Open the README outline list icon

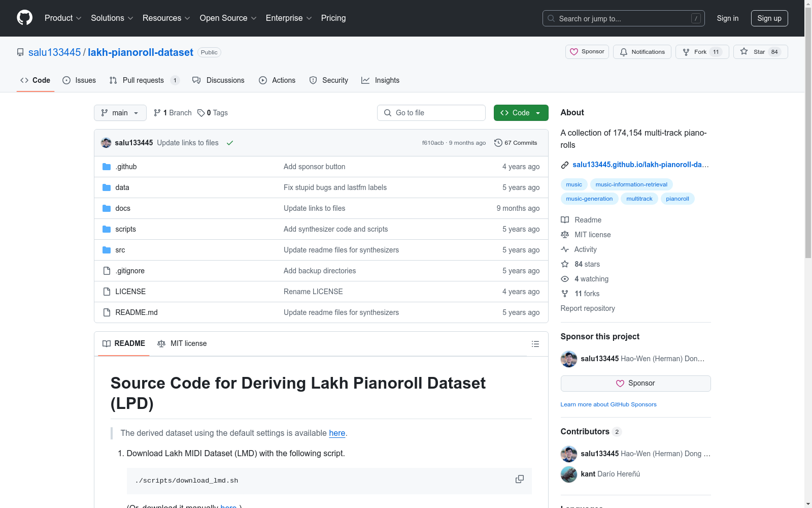[535, 344]
